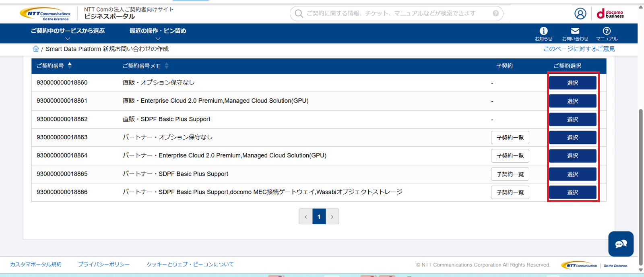
Task: Go to previous page arrow
Action: (305, 217)
